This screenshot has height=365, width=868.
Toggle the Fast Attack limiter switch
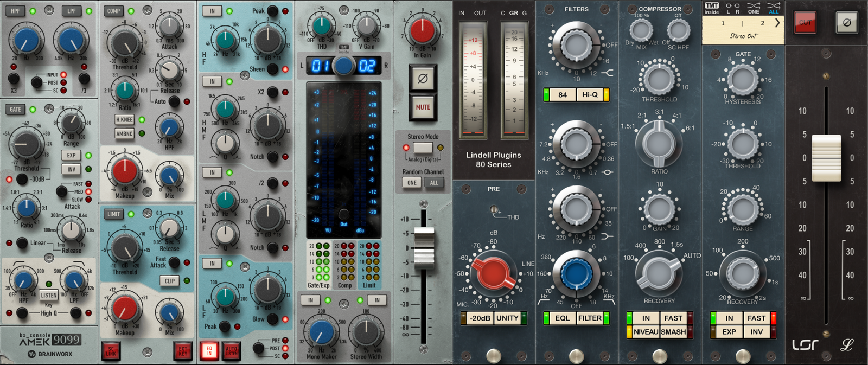click(175, 262)
